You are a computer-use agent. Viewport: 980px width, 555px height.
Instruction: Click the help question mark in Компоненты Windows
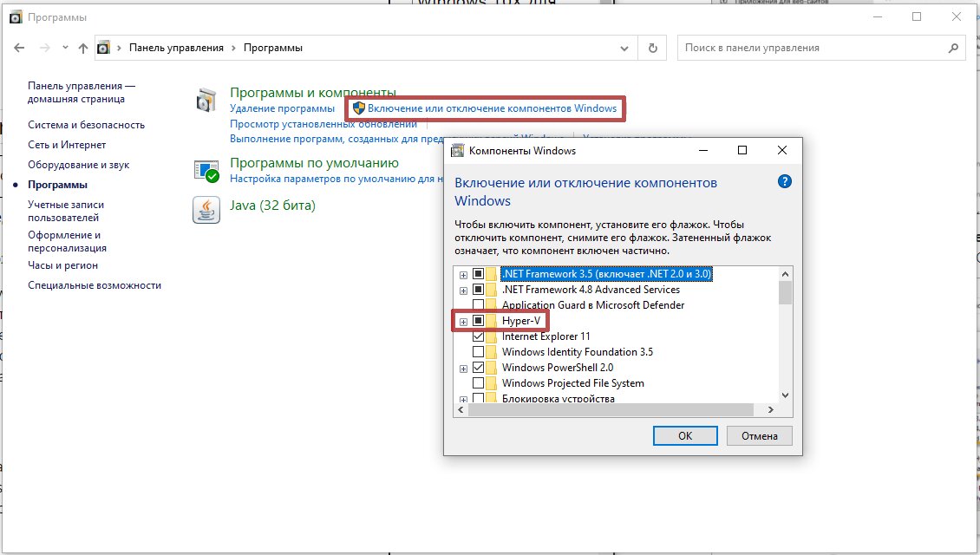coord(784,182)
